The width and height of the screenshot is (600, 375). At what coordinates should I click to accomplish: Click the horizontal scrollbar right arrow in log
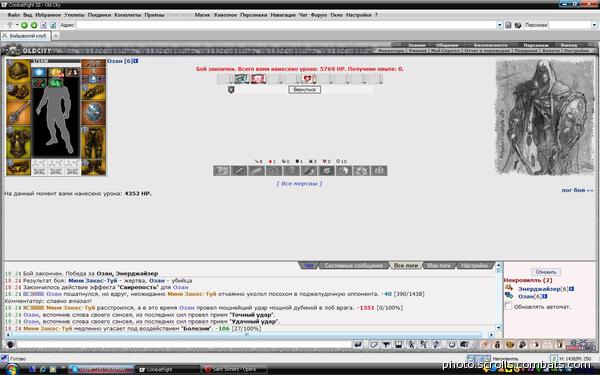pos(491,335)
